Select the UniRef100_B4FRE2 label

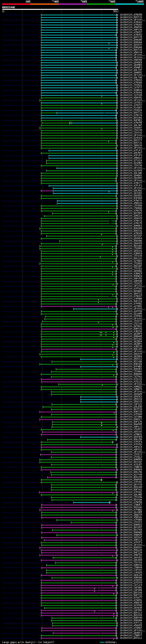point(131,120)
